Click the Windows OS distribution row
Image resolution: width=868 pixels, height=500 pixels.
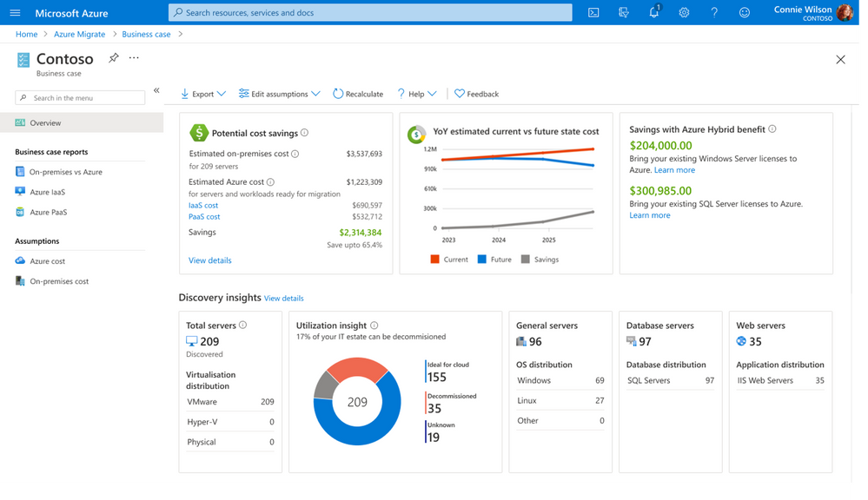point(560,380)
